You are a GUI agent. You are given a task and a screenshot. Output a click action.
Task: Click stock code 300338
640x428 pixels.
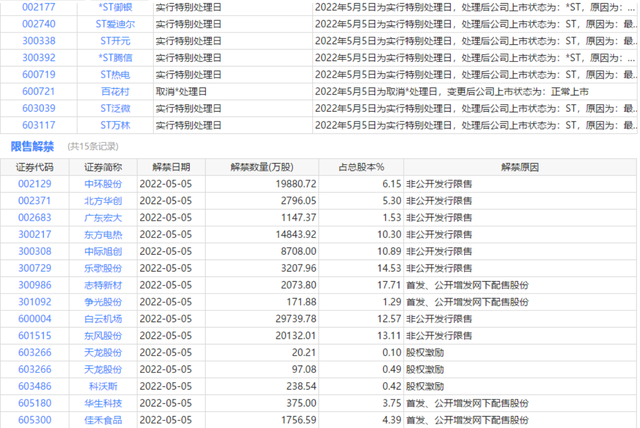[39, 41]
